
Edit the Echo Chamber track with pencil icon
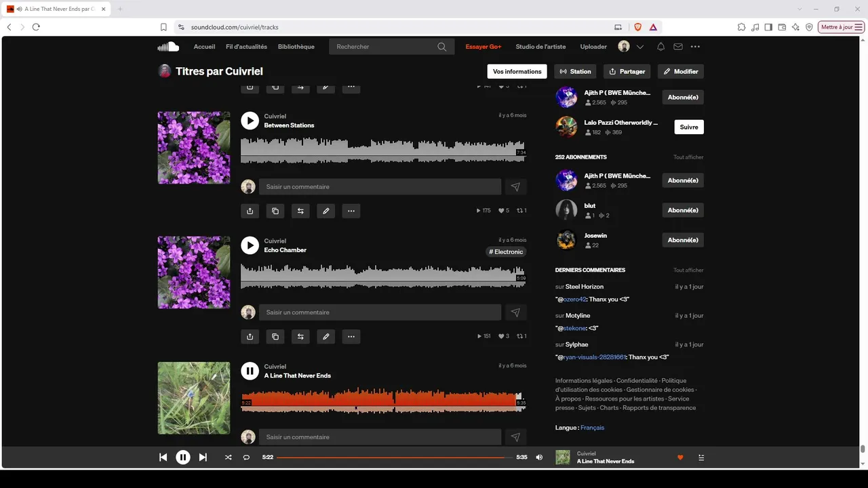pos(326,336)
